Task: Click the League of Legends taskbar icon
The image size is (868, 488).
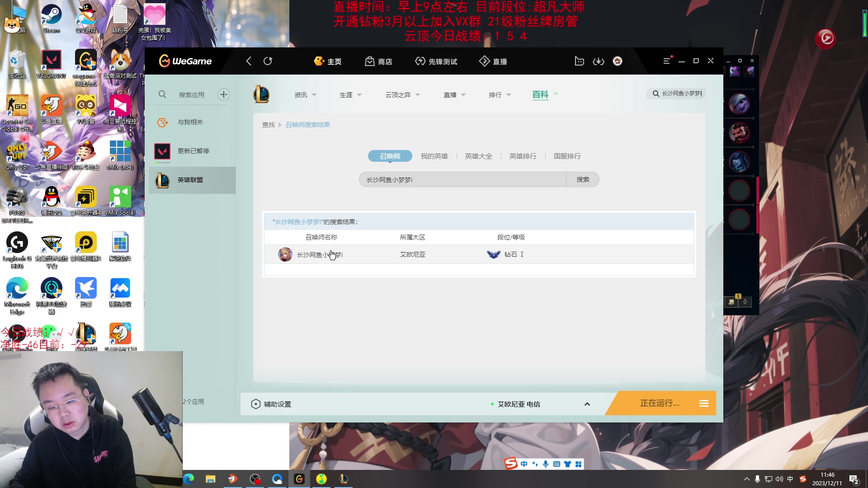Action: [344, 479]
